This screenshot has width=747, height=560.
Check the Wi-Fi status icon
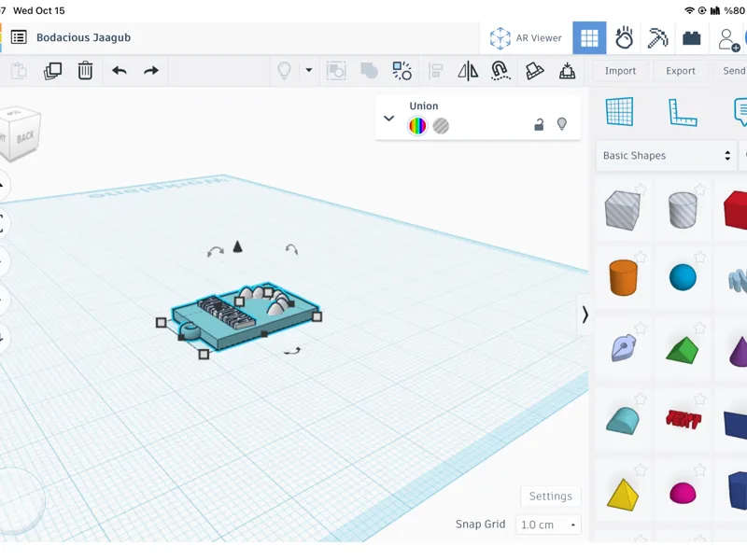[689, 10]
